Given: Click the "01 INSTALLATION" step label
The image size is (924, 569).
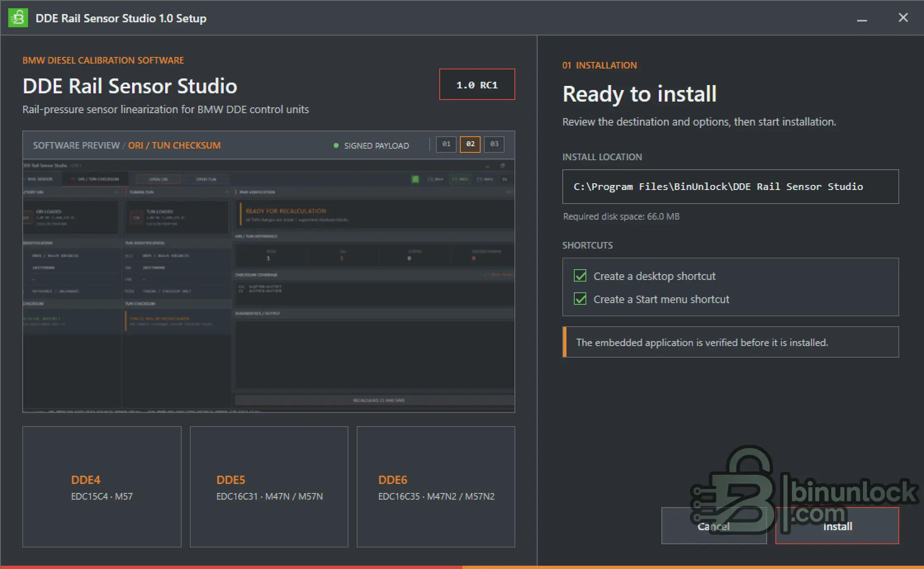Looking at the screenshot, I should pyautogui.click(x=599, y=65).
